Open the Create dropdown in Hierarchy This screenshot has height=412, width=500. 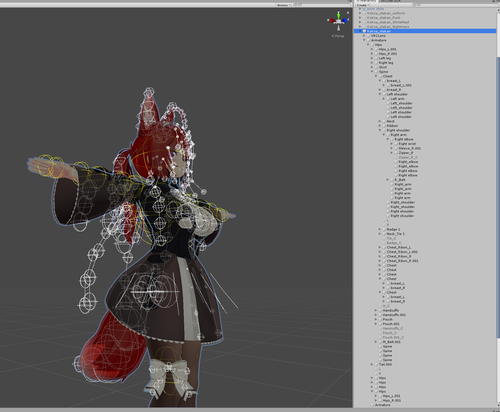click(362, 5)
